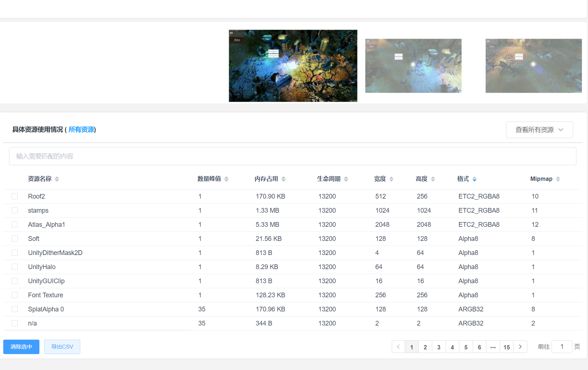
Task: Go to next page arrow
Action: pos(520,347)
